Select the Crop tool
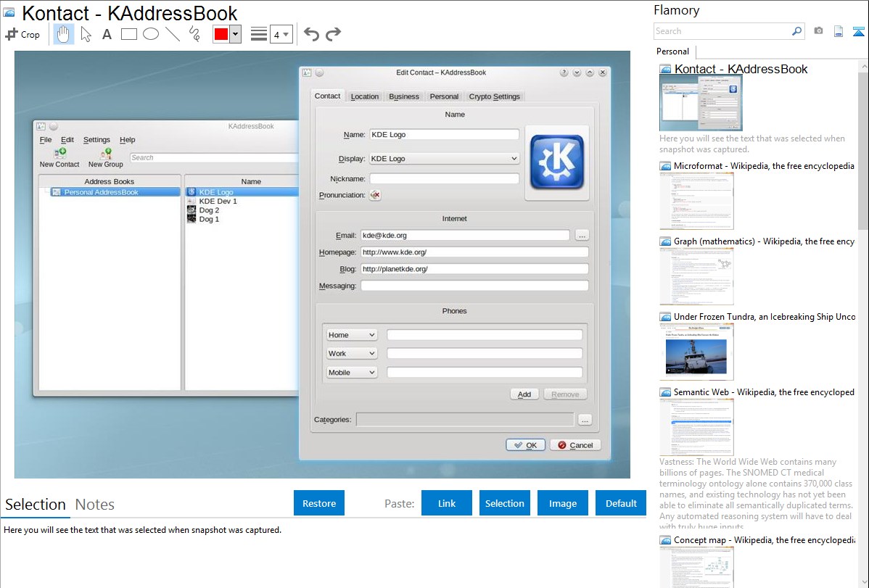Viewport: 869px width, 588px height. [22, 34]
